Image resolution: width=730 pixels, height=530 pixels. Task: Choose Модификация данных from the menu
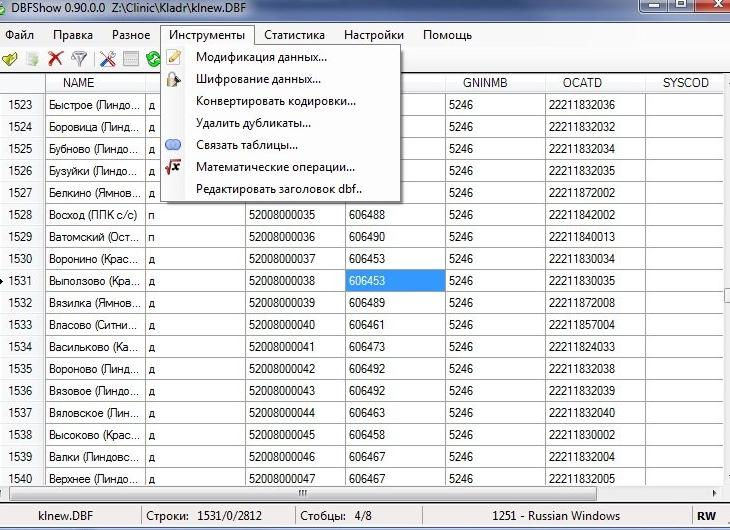click(x=280, y=57)
